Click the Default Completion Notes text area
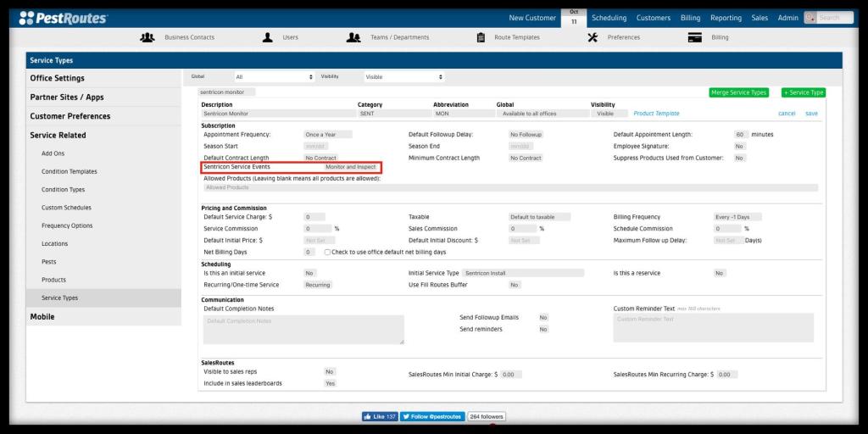Screen dimensions: 868x434 [x=303, y=329]
